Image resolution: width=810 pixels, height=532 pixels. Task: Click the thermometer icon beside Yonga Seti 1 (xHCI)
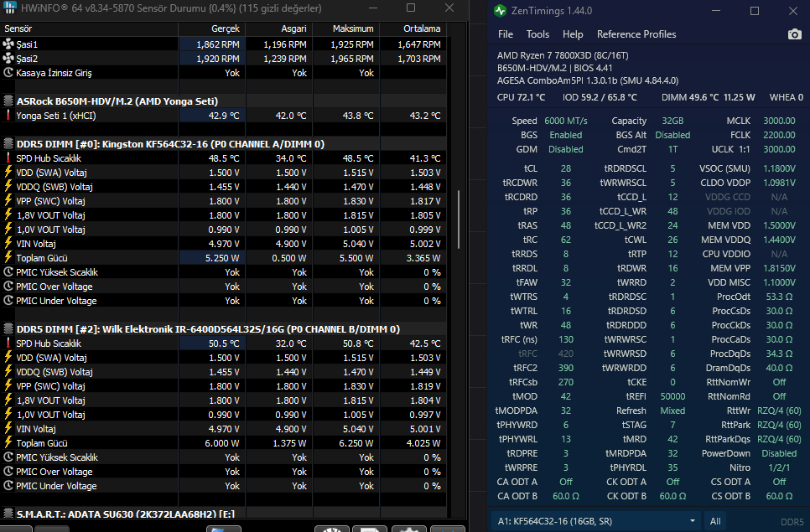[8, 116]
